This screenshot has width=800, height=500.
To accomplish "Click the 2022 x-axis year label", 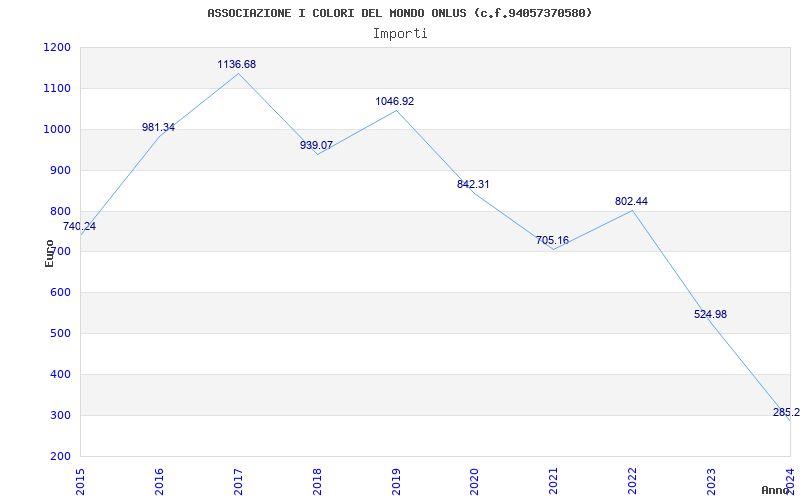I will click(x=633, y=481).
